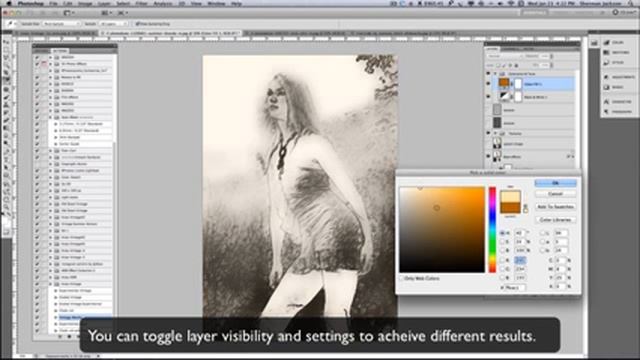Select the H radio button in the color picker
The image size is (640, 360).
[502, 233]
